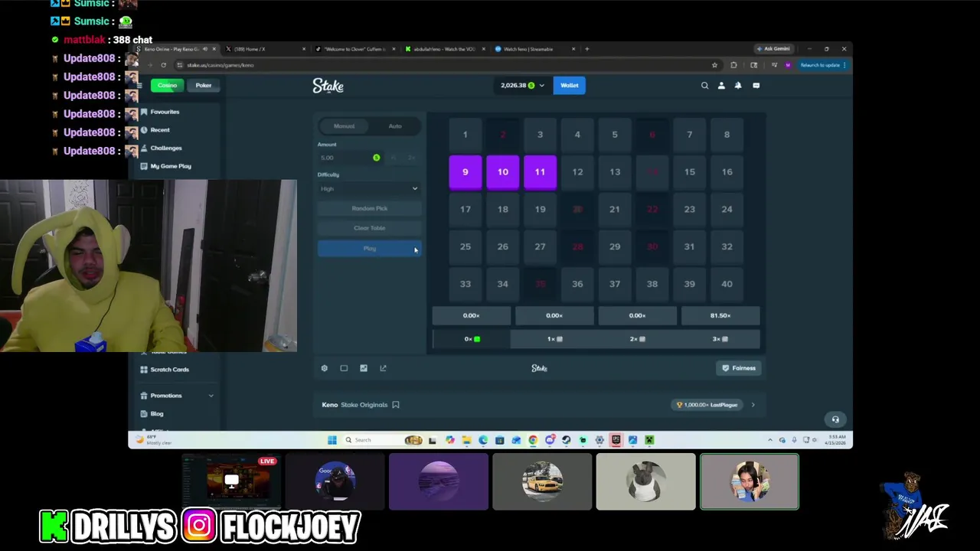Expand the balance currency dropdown
The width and height of the screenshot is (980, 551).
point(541,86)
